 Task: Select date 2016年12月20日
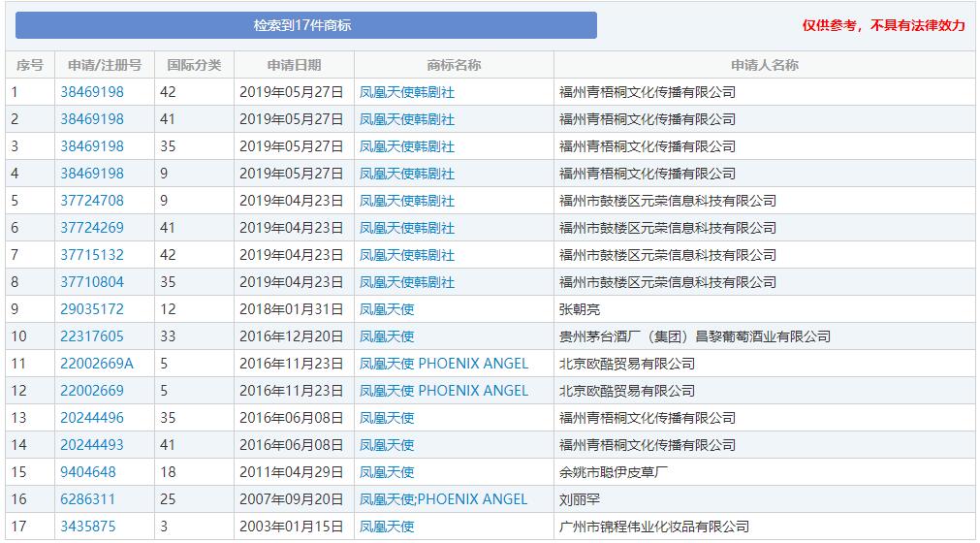coord(291,336)
